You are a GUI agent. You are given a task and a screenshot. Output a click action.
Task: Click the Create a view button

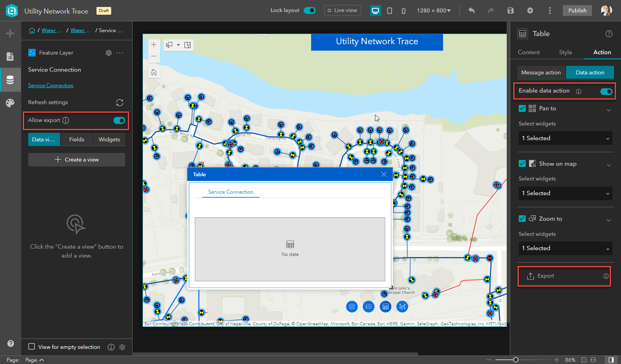(76, 159)
